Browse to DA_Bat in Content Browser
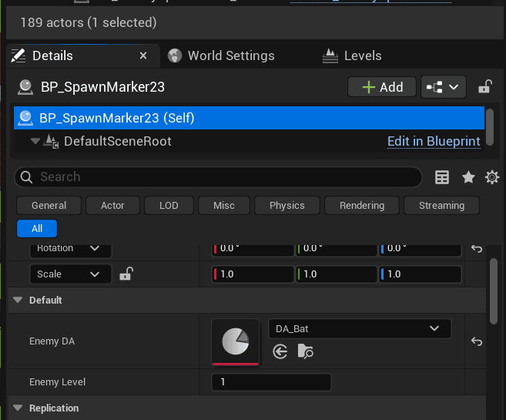This screenshot has width=506, height=420. [x=306, y=351]
